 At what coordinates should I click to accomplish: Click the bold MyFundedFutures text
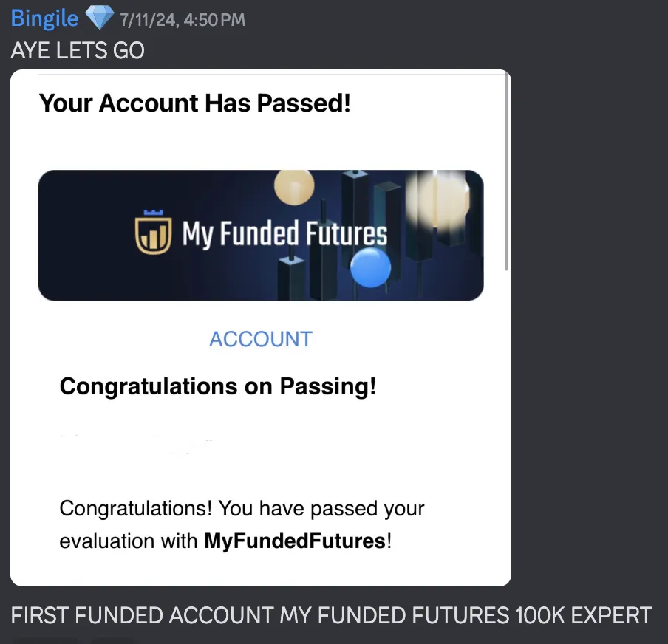coord(296,541)
